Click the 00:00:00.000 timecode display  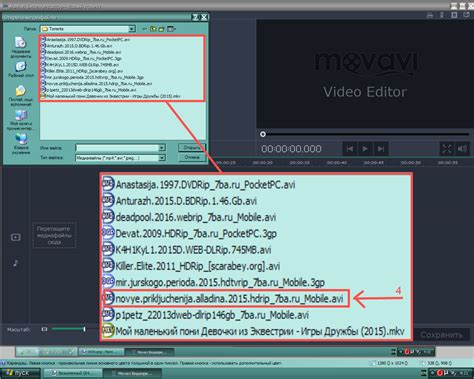[x=291, y=149]
